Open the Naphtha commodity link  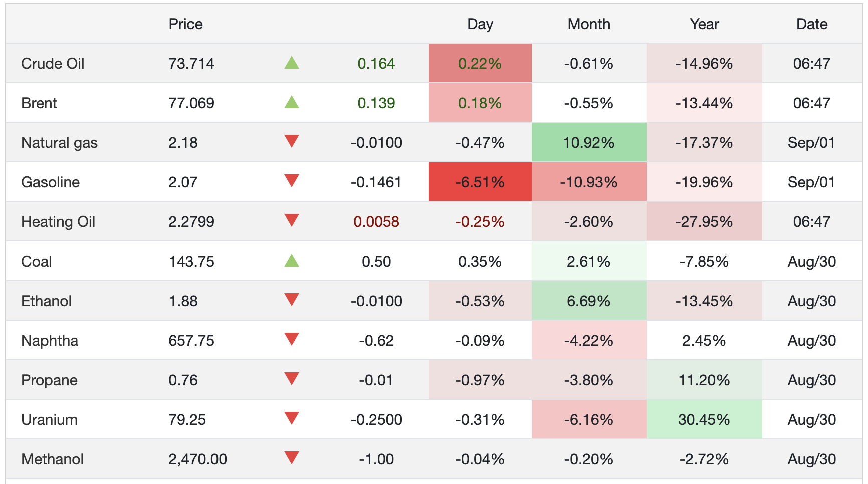point(50,341)
